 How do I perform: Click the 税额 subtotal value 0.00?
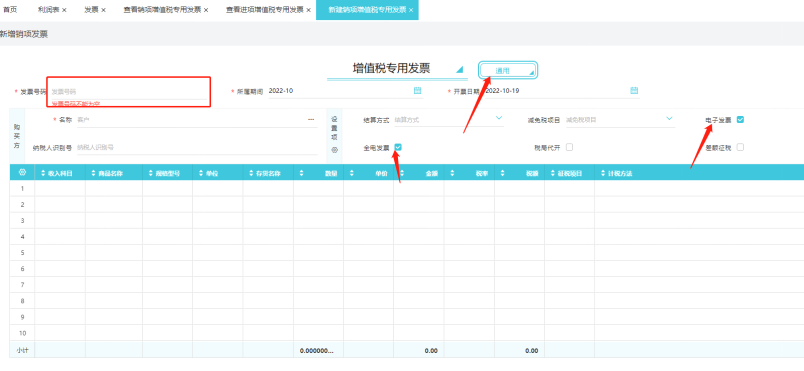532,351
